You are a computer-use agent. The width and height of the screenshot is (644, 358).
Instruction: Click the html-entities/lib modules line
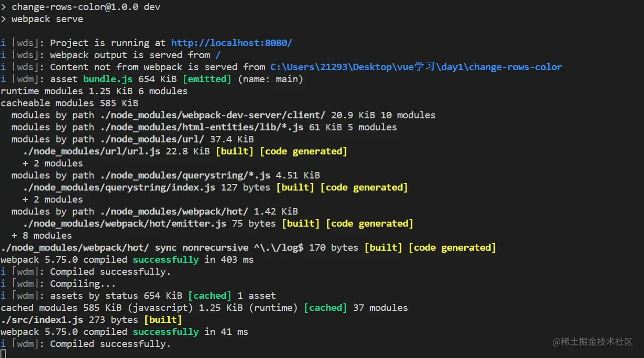(204, 127)
